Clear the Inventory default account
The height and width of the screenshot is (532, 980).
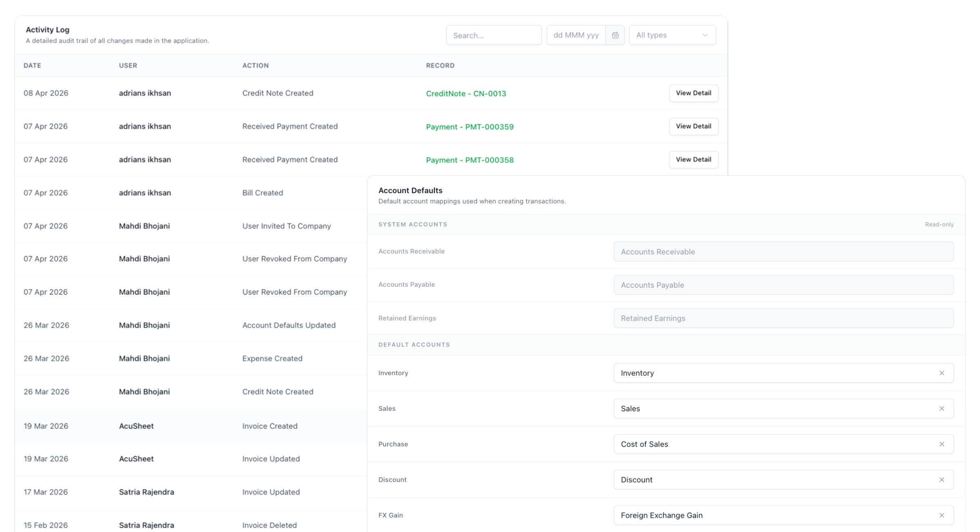[942, 372]
